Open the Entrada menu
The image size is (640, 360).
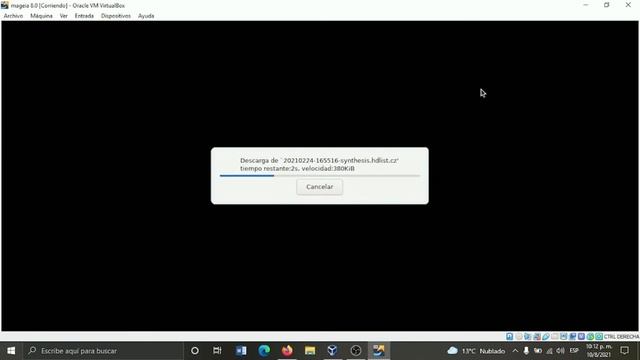point(84,16)
